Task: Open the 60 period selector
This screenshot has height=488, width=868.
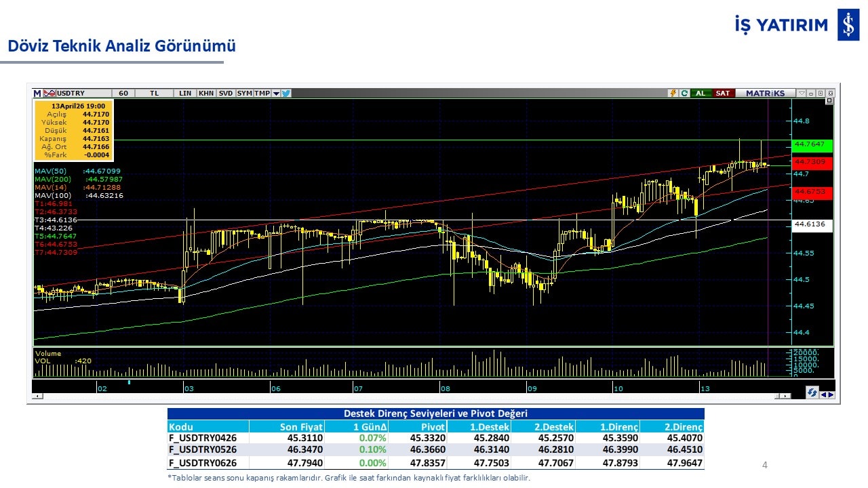Action: click(123, 93)
